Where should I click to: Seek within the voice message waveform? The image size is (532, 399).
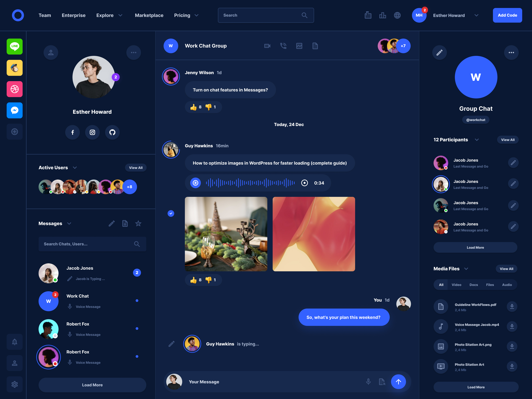(x=250, y=183)
